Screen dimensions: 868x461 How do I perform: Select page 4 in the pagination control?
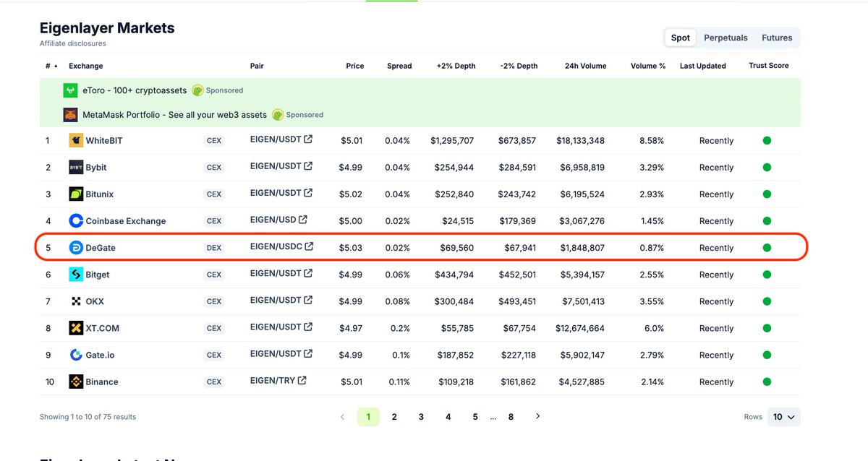pos(448,417)
